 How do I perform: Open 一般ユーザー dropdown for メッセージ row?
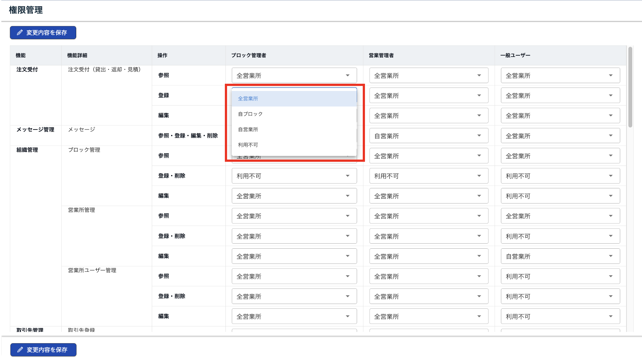click(560, 136)
